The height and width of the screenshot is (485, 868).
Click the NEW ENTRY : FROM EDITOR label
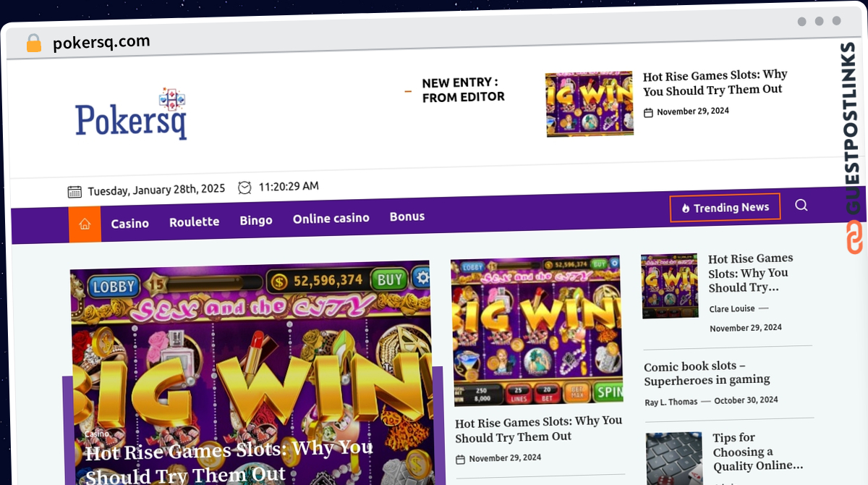tap(463, 90)
